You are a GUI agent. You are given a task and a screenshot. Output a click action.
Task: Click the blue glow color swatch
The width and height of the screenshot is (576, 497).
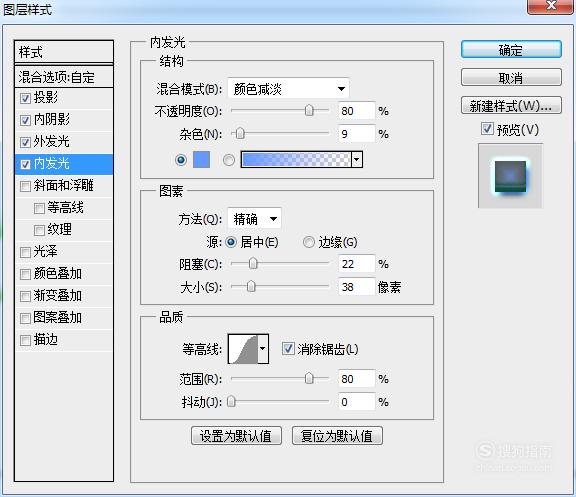tap(202, 160)
